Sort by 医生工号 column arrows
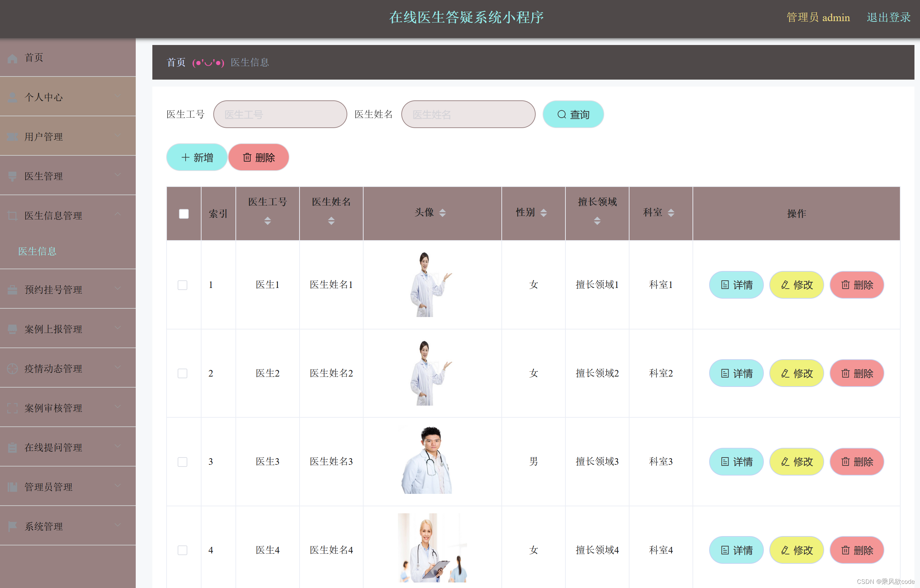This screenshot has height=588, width=920. click(267, 221)
